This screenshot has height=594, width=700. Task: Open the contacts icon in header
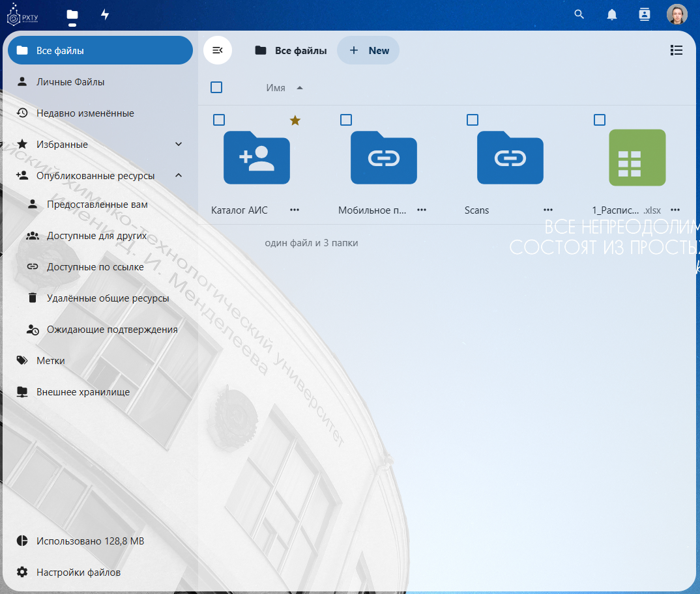(x=645, y=14)
